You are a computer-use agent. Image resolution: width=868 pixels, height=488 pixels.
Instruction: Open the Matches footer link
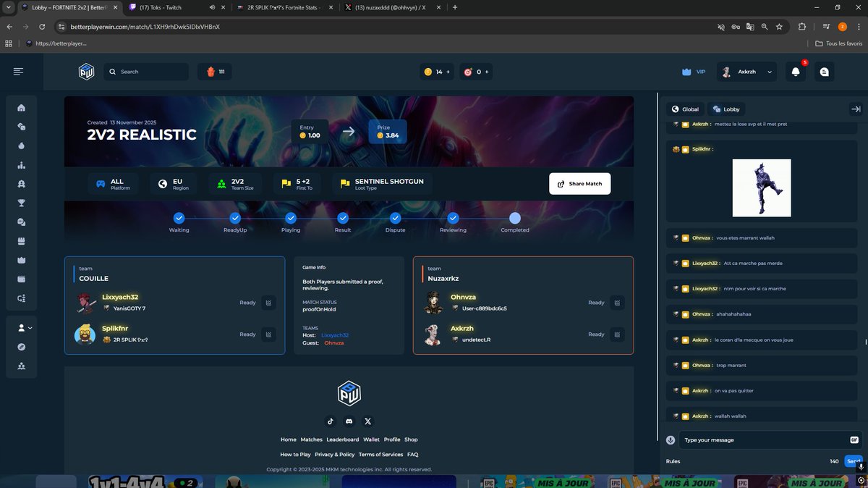311,439
